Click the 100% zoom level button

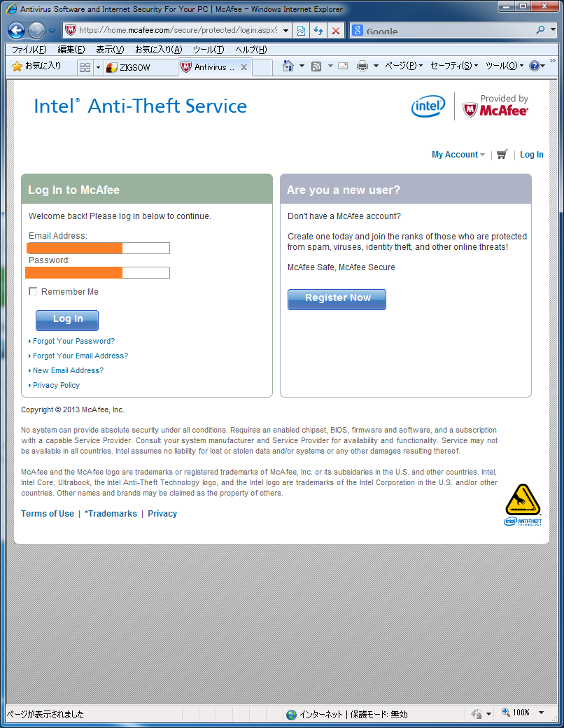[516, 713]
